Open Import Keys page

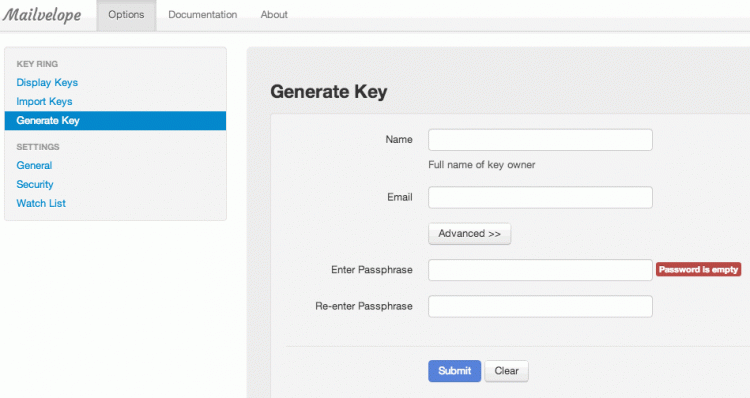[x=44, y=101]
